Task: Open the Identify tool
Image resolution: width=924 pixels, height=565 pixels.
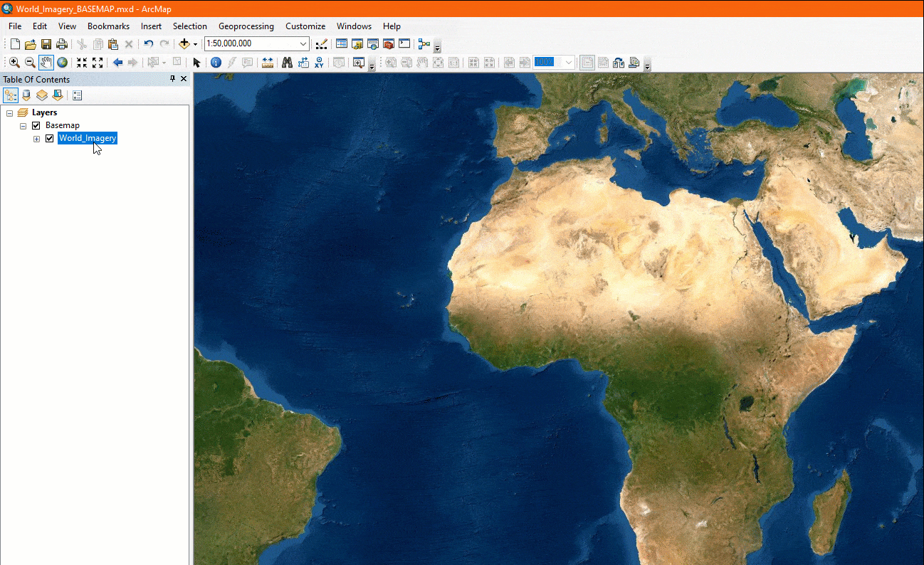Action: [x=216, y=63]
